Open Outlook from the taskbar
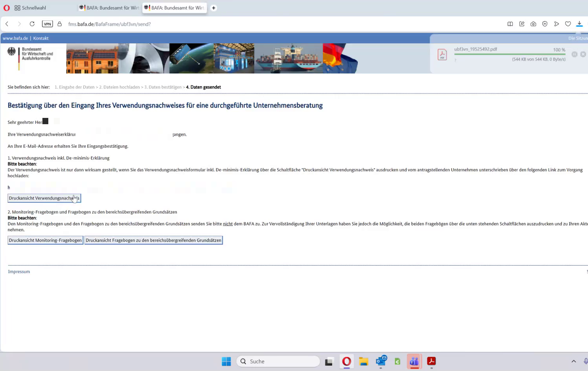The image size is (588, 371). [x=381, y=362]
